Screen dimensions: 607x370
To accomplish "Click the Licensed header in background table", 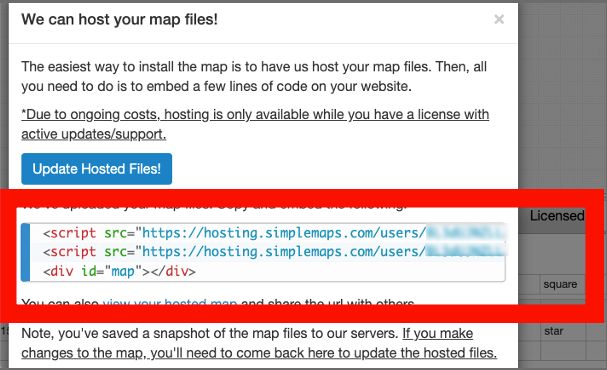I will 557,216.
